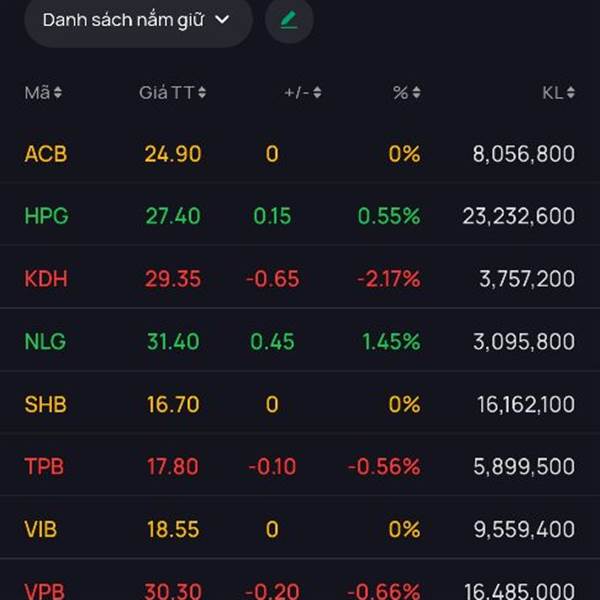Tap ACB volume 8,056,800
This screenshot has width=600, height=600.
pyautogui.click(x=523, y=154)
